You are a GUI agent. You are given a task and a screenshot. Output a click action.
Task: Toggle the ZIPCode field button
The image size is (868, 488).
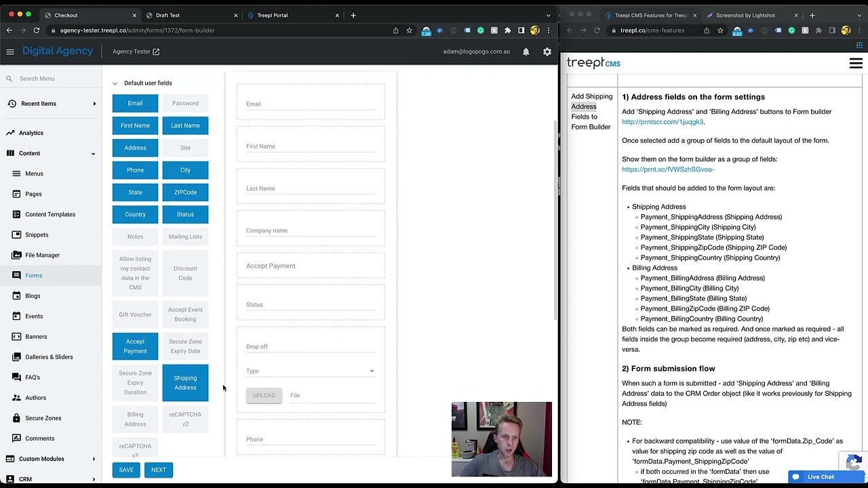[x=185, y=192]
